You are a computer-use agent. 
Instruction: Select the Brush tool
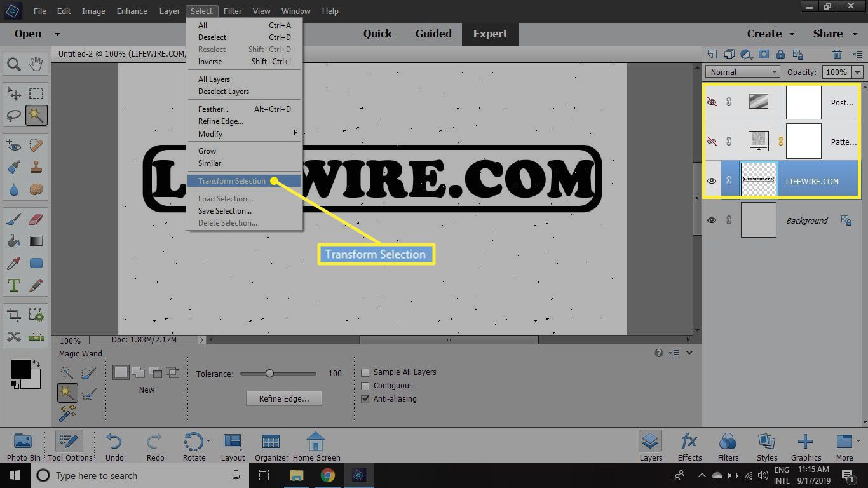click(x=14, y=220)
